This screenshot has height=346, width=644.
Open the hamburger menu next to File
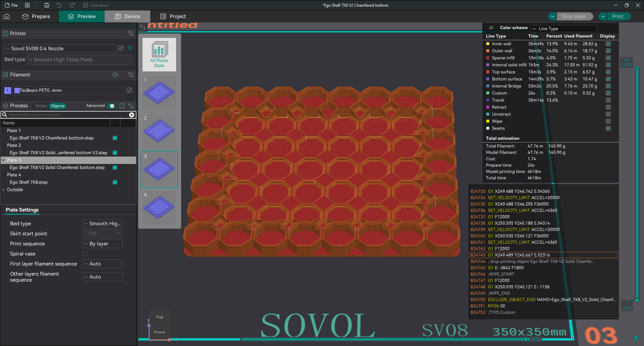point(28,5)
